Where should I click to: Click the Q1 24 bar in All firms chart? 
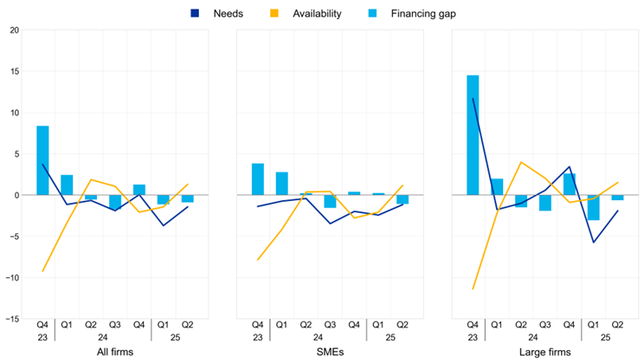(x=67, y=185)
